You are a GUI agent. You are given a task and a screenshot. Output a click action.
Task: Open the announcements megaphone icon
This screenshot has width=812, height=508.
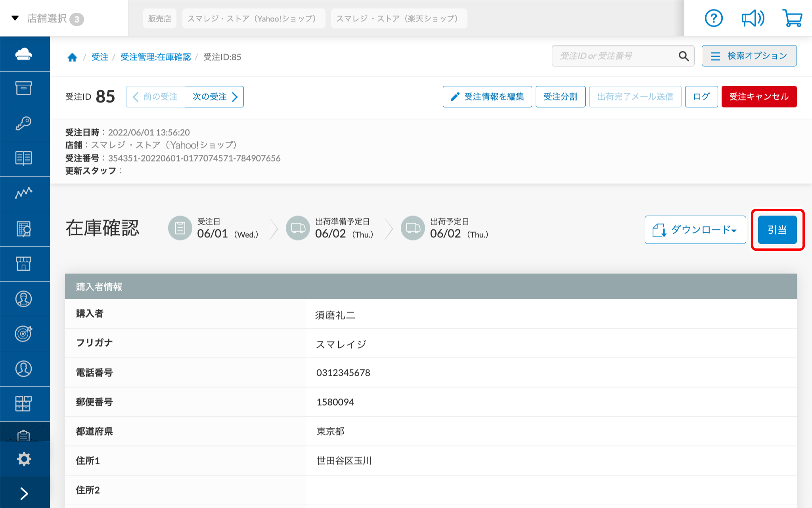(753, 18)
